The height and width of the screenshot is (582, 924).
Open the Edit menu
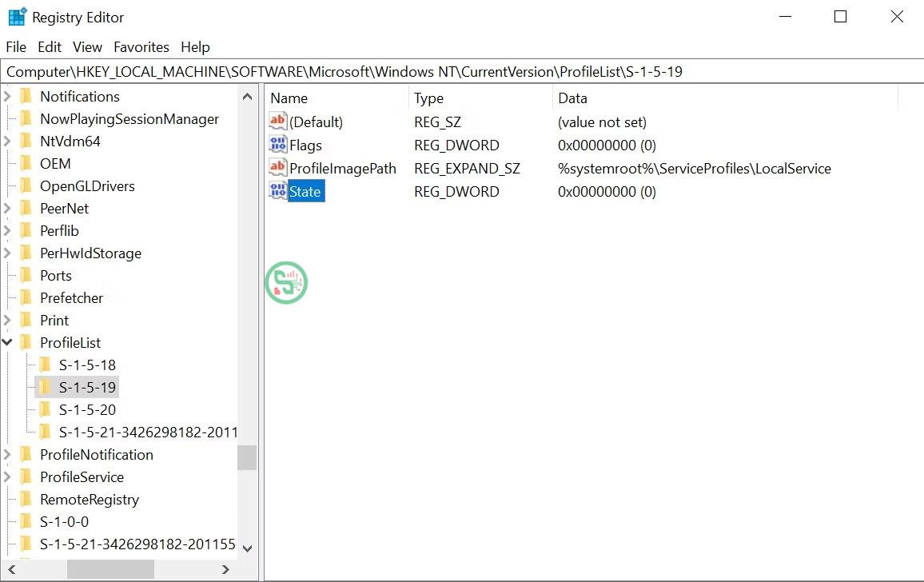[x=50, y=46]
